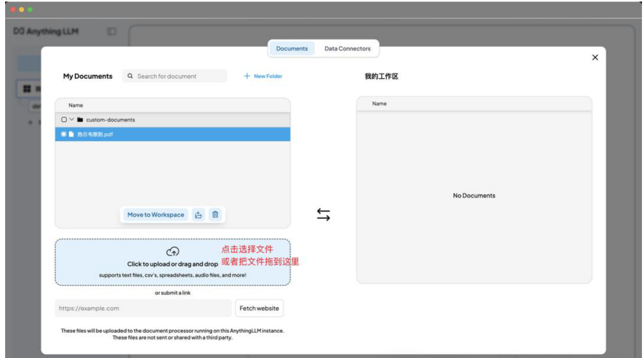Select the custom-documents folder row text
The image size is (644, 358).
point(111,120)
